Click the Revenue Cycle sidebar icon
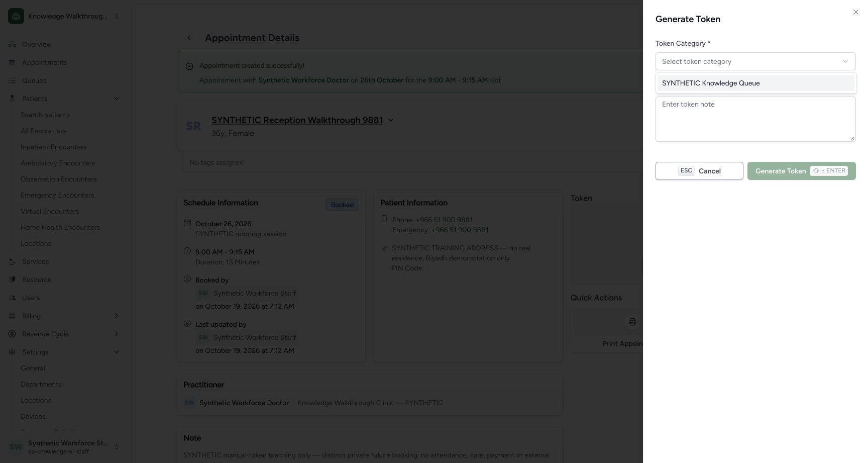This screenshot has width=868, height=463. 12,334
